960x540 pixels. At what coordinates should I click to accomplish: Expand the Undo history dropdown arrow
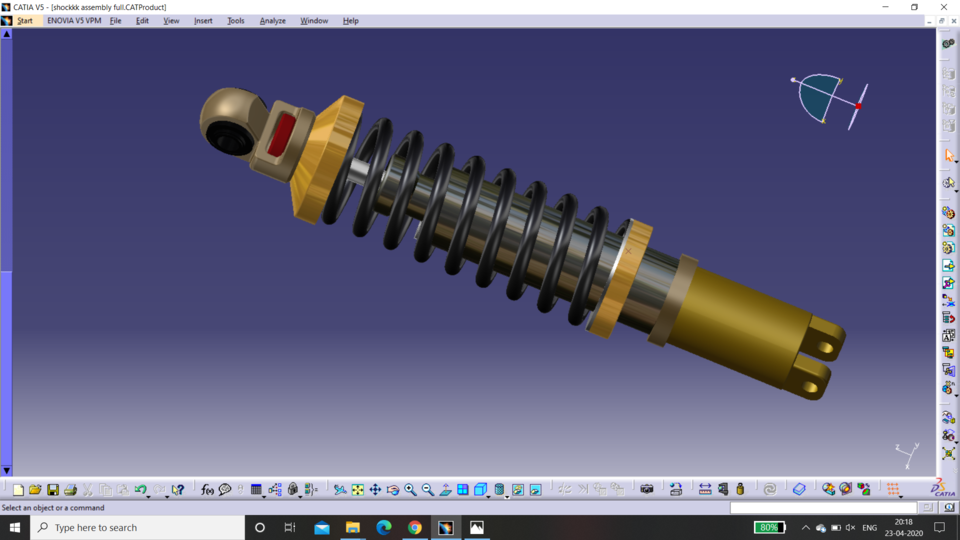click(x=148, y=496)
